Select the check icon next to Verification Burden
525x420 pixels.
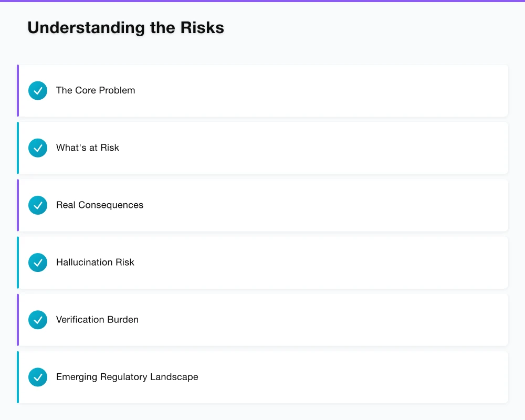[x=38, y=320]
